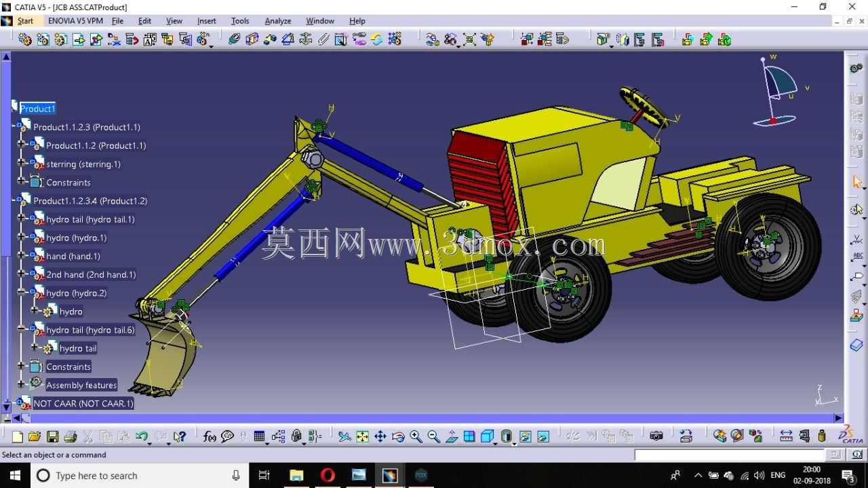The height and width of the screenshot is (488, 868).
Task: Select the Normal View tool
Action: coord(452,436)
